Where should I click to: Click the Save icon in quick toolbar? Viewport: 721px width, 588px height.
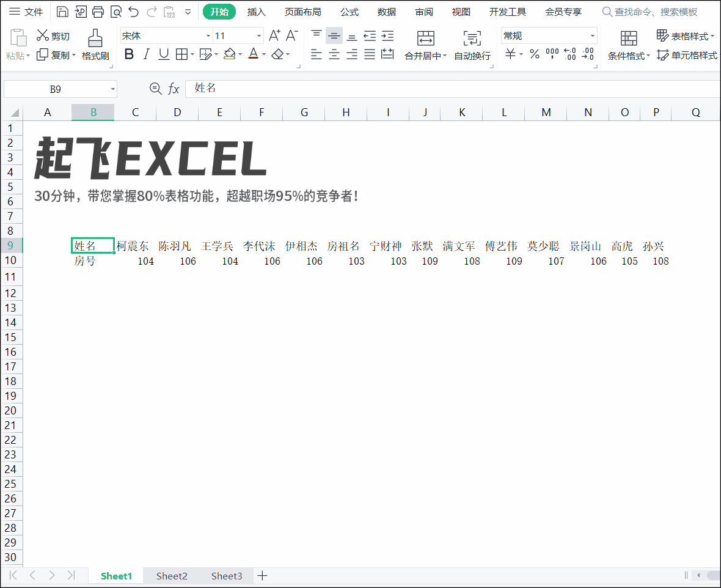62,12
